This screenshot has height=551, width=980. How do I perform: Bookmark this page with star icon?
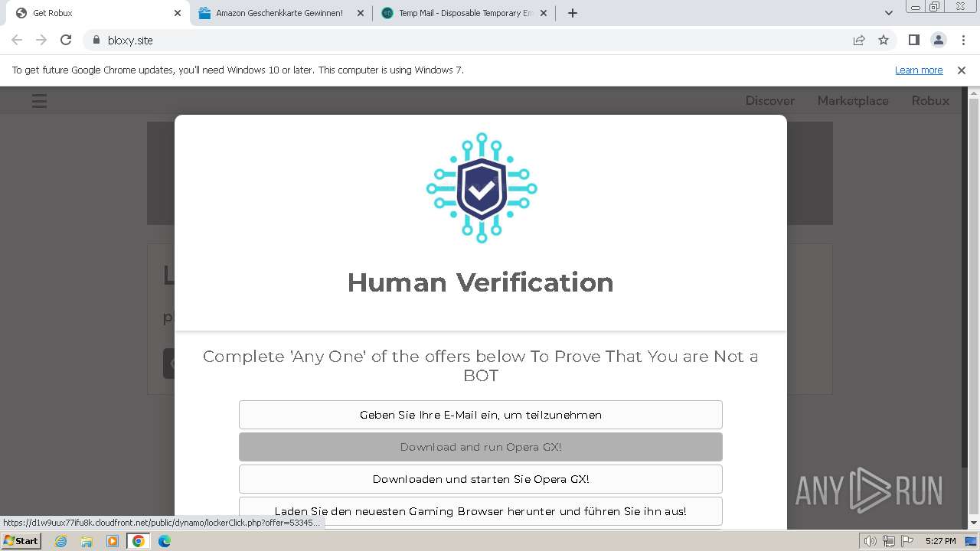884,40
